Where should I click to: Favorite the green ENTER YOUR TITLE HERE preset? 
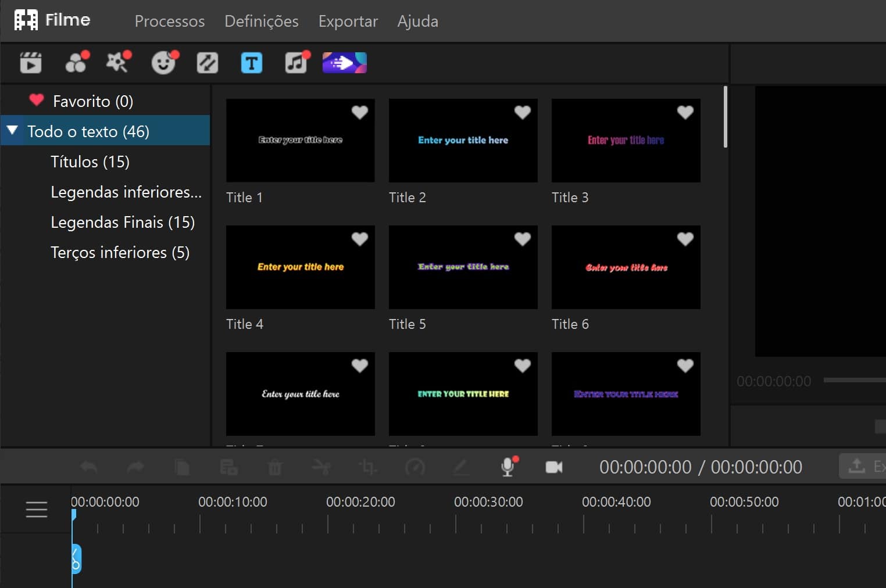pos(523,365)
